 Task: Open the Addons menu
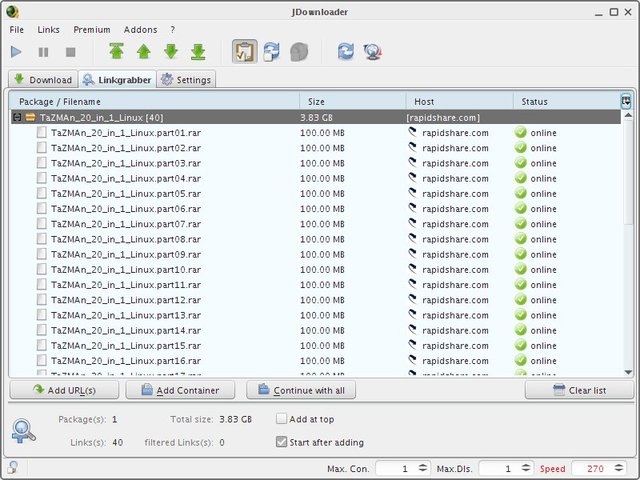(x=140, y=30)
